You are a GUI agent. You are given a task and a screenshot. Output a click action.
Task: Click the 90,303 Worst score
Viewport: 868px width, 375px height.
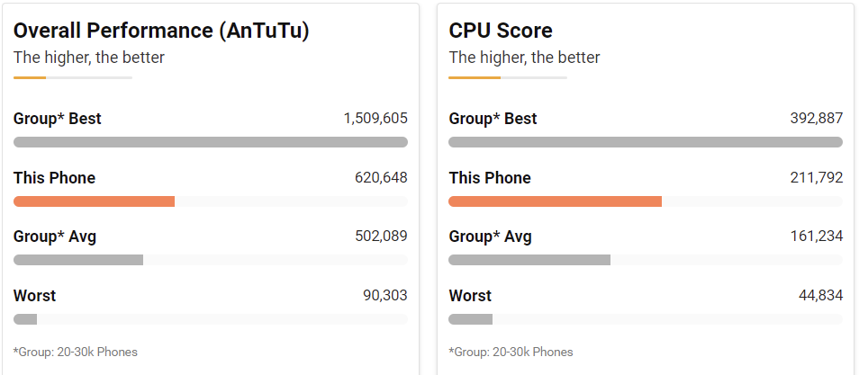pyautogui.click(x=385, y=296)
